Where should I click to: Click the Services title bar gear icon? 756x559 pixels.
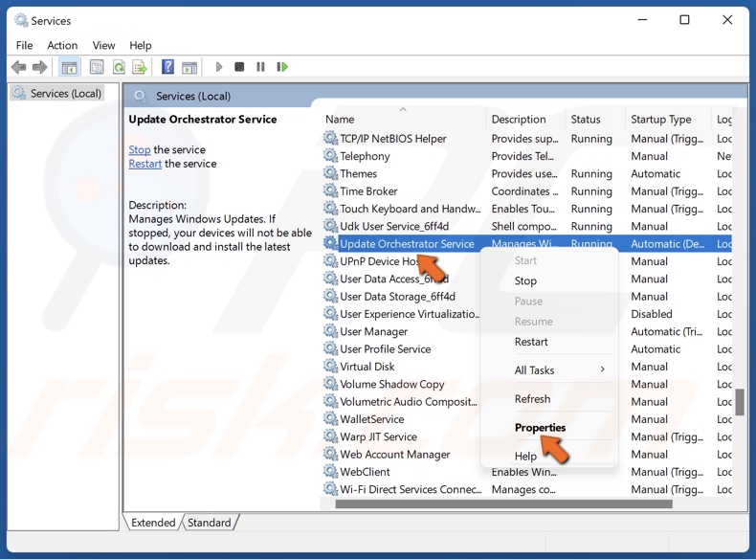tap(21, 20)
